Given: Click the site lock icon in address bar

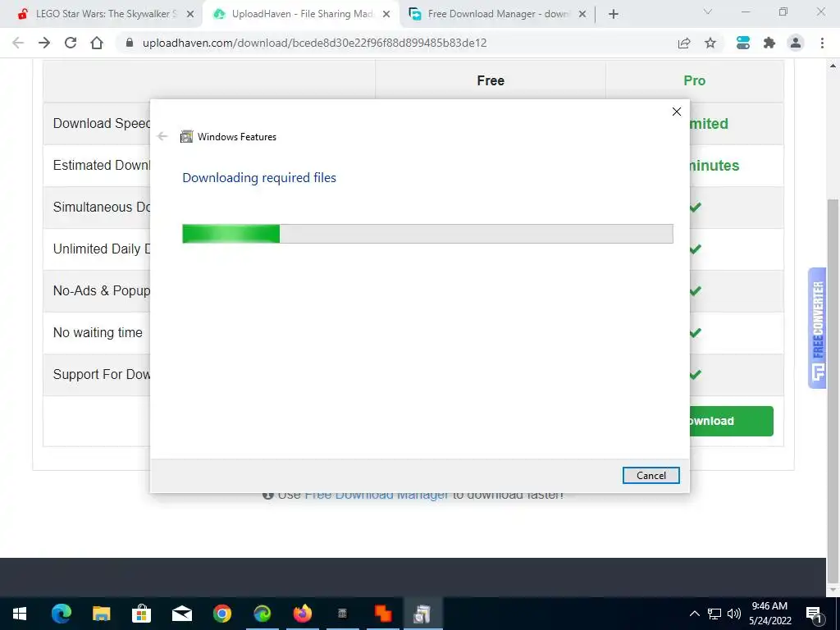Looking at the screenshot, I should (129, 43).
